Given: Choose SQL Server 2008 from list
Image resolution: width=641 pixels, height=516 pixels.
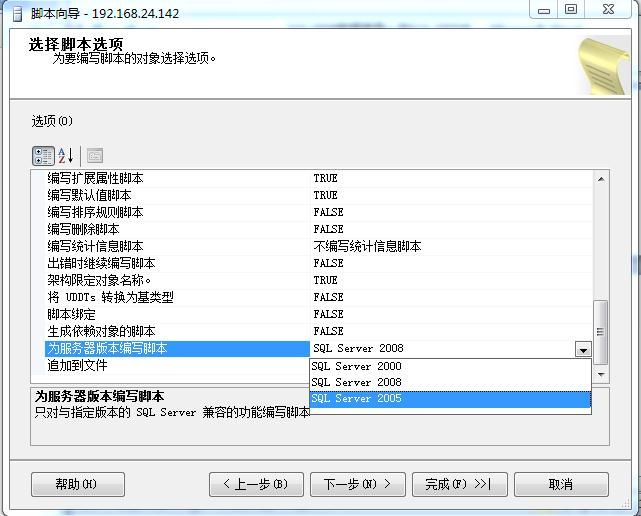Looking at the screenshot, I should [x=450, y=382].
